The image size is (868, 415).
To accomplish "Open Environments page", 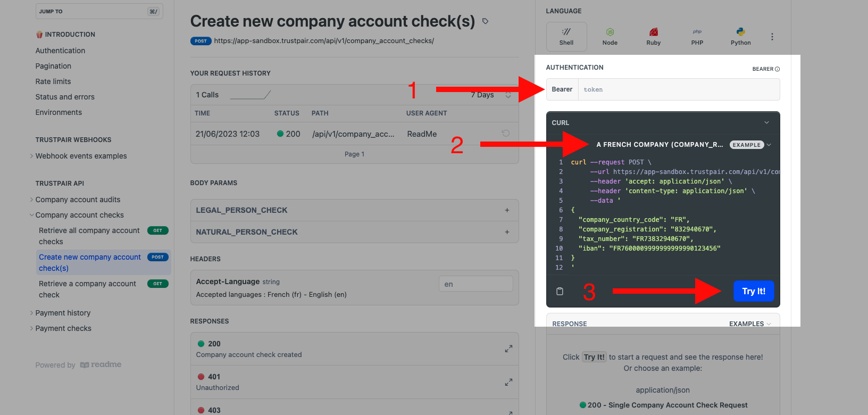I will click(59, 112).
